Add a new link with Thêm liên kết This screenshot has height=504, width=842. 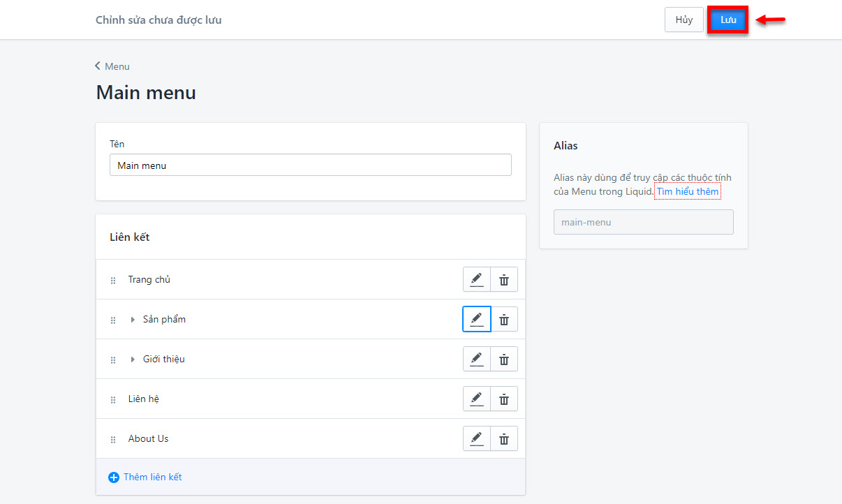(x=145, y=477)
